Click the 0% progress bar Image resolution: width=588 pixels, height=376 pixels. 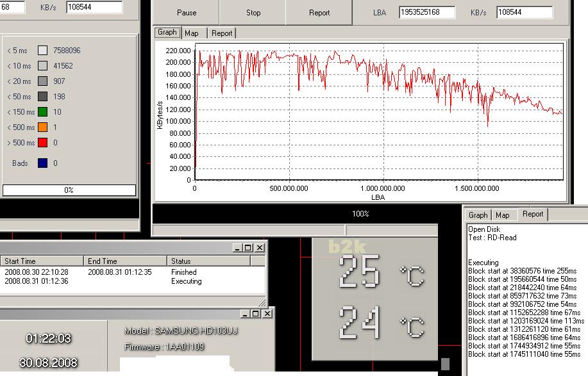click(69, 190)
